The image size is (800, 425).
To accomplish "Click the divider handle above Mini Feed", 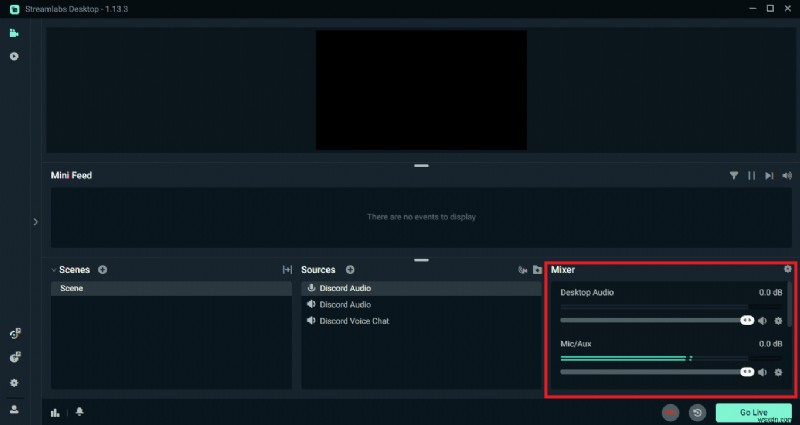I will click(421, 166).
